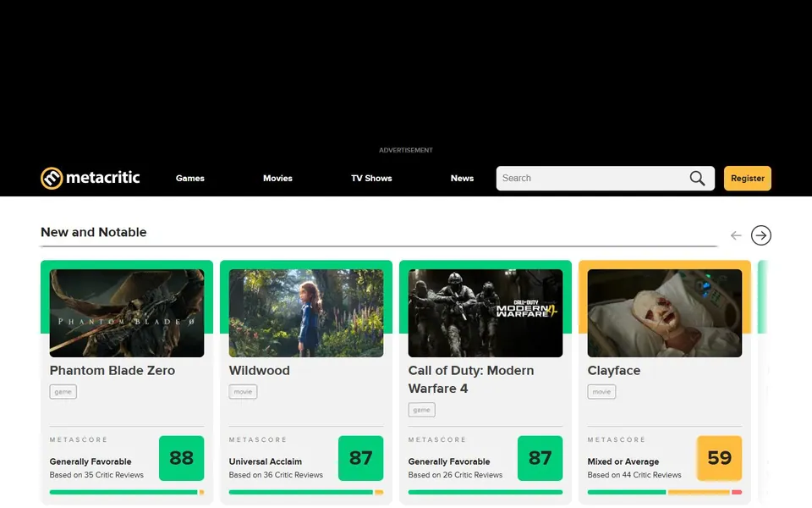Click the Clayface title link

point(614,371)
